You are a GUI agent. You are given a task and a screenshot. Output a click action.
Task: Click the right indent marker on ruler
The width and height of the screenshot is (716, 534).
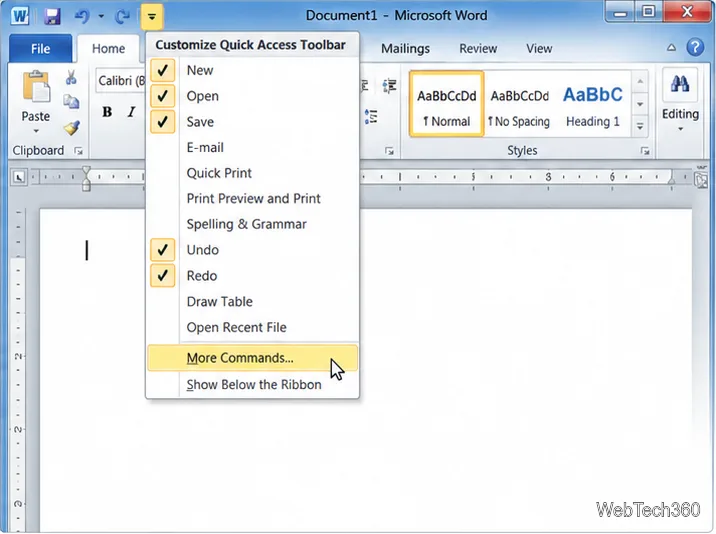click(671, 179)
